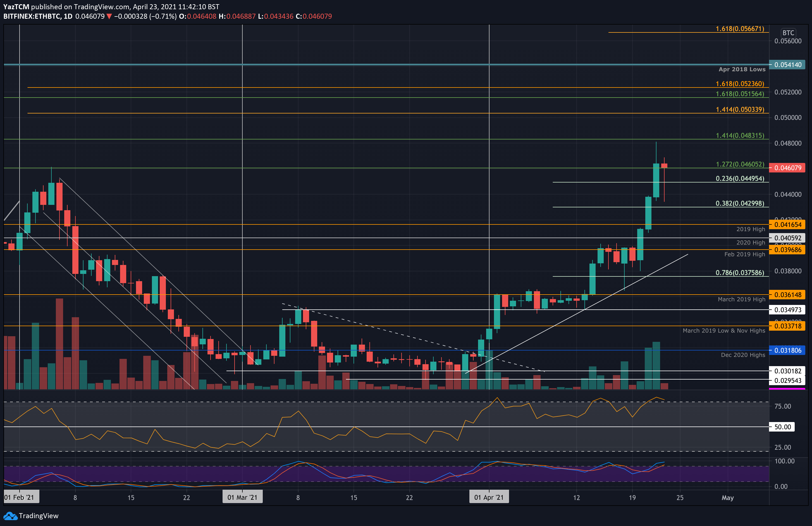This screenshot has width=812, height=526.
Task: Click the 1.618(0.056671) Fibonacci label
Action: pyautogui.click(x=740, y=29)
